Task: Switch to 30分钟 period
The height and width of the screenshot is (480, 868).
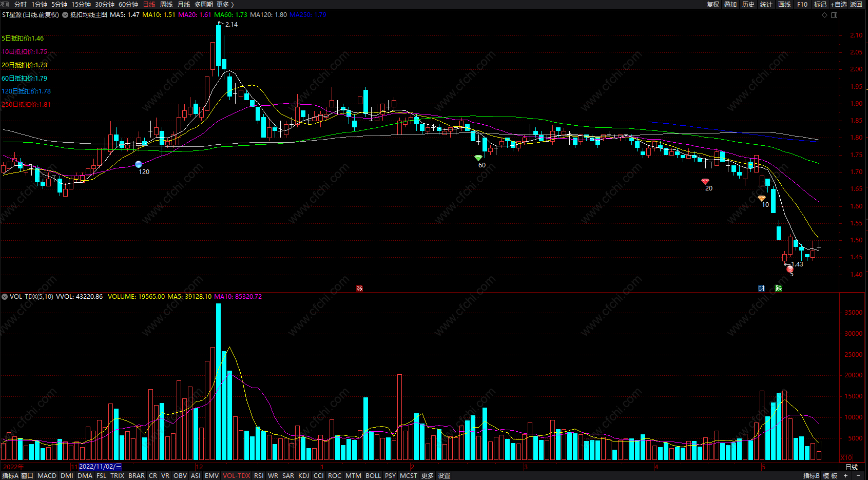Action: pyautogui.click(x=105, y=4)
